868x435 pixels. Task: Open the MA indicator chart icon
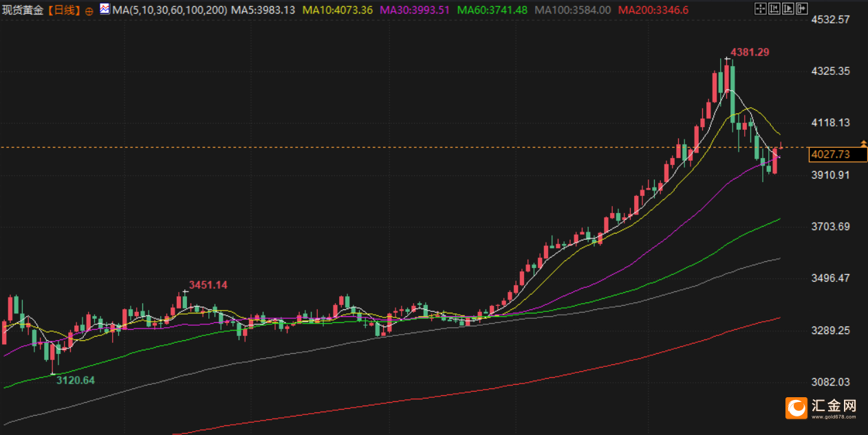(x=104, y=9)
